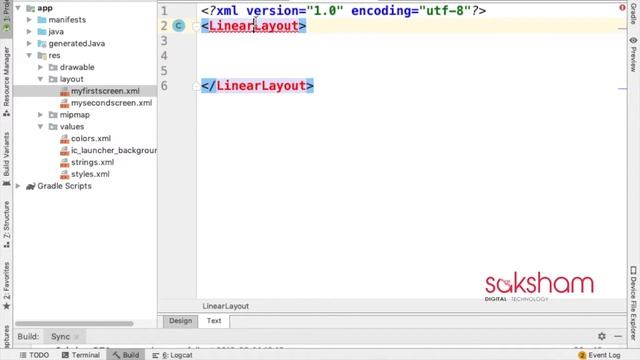Click the opening LinearLayout tag text
Image resolution: width=640 pixels, height=360 pixels.
253,26
